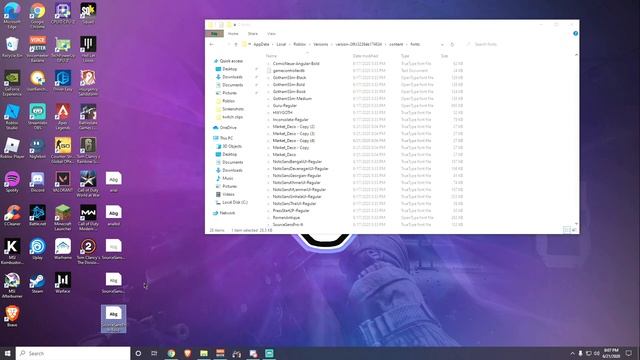Sort files by the Size column
Image resolution: width=640 pixels, height=360 pixels.
pos(444,56)
